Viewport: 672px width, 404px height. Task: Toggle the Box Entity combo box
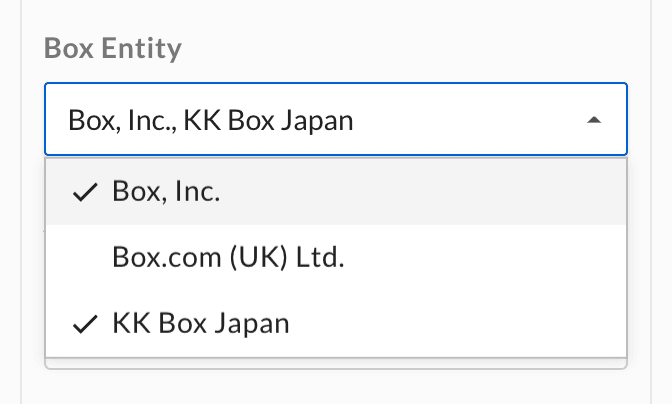(336, 119)
